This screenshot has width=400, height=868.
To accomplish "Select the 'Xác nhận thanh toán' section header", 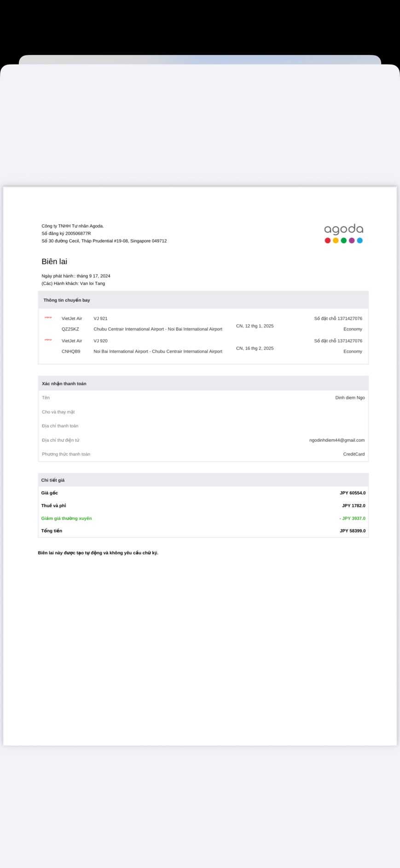I will tap(64, 383).
